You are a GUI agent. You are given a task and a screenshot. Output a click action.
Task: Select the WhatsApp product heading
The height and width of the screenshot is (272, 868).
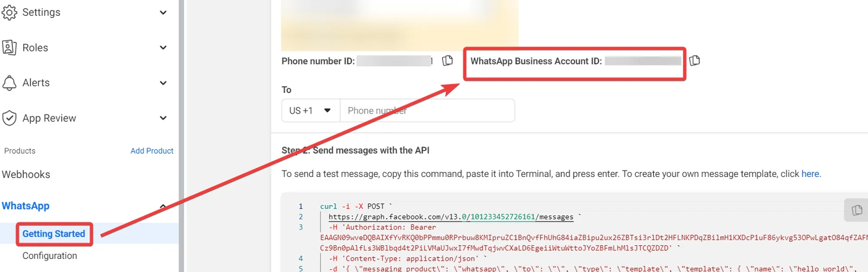[x=25, y=206]
